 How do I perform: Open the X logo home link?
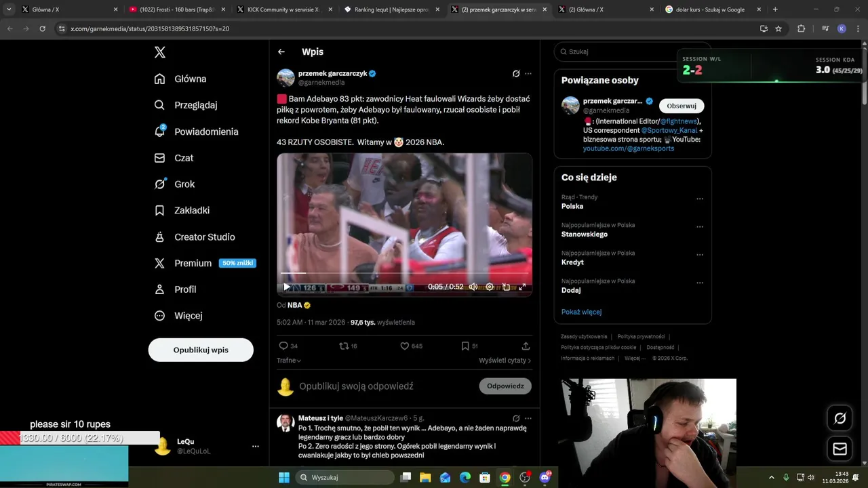coord(160,52)
